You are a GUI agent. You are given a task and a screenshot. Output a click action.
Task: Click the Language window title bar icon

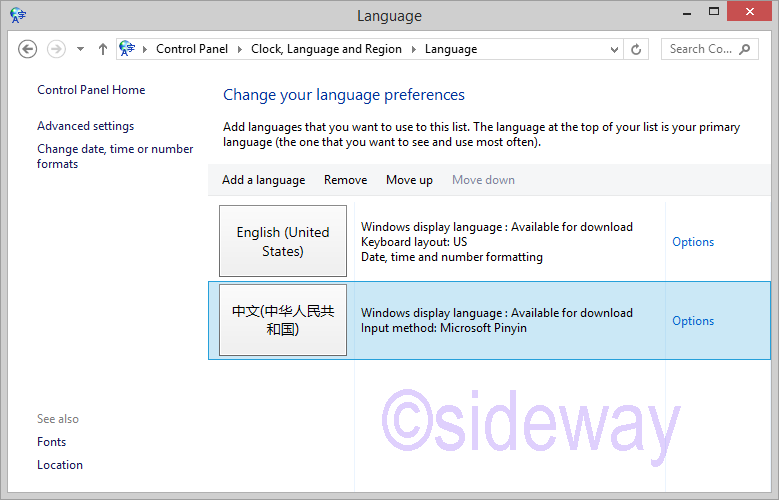click(x=18, y=15)
